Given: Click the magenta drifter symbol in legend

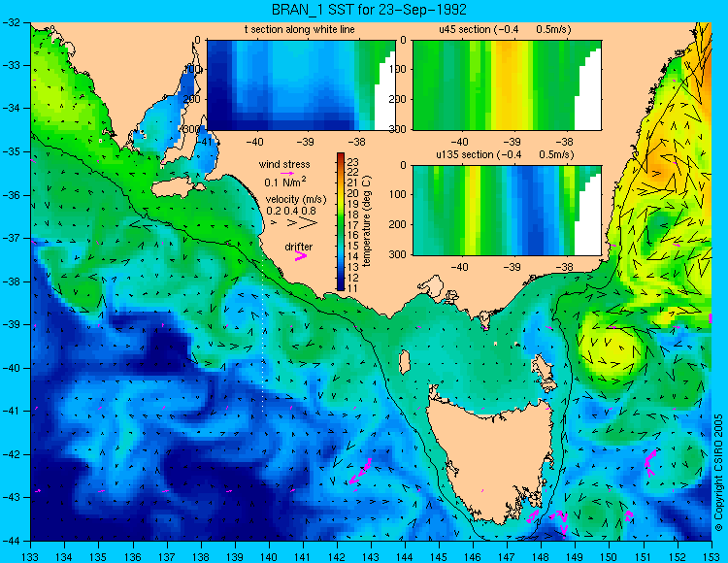Looking at the screenshot, I should [301, 255].
